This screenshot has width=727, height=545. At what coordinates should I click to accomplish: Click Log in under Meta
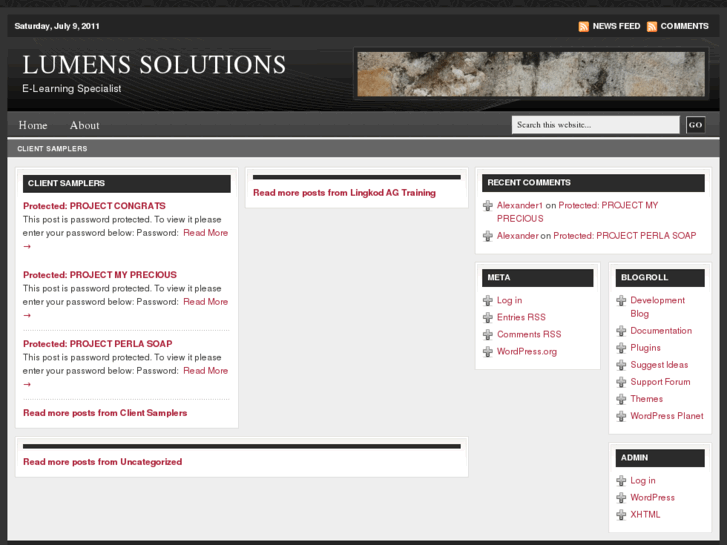[510, 301]
